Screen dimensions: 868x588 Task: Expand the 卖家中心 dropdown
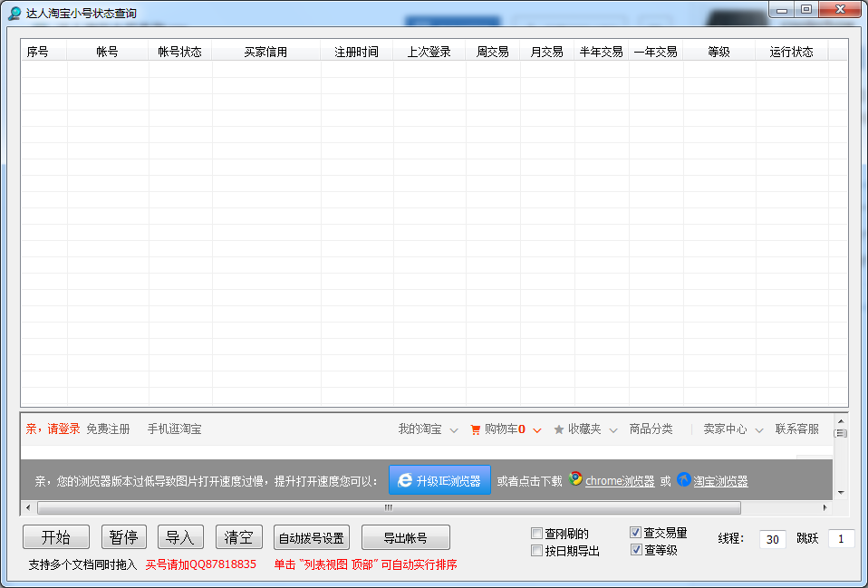click(758, 430)
